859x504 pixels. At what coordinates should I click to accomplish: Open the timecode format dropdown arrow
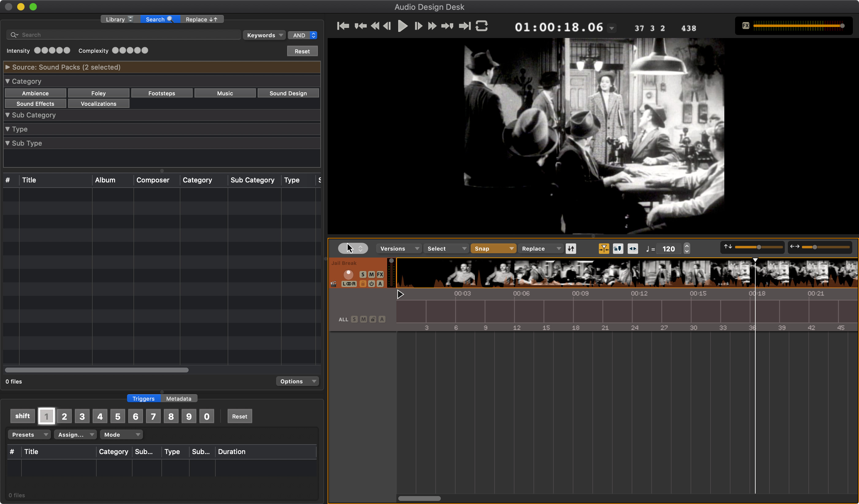click(612, 28)
